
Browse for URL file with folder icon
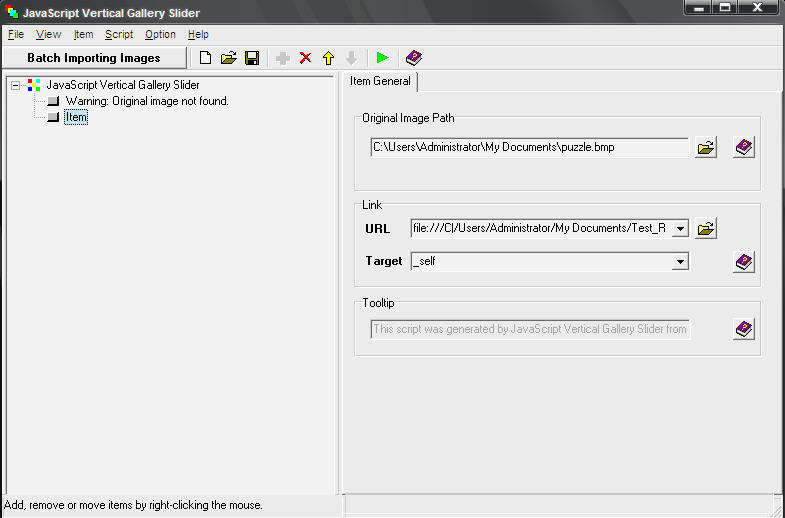[706, 228]
